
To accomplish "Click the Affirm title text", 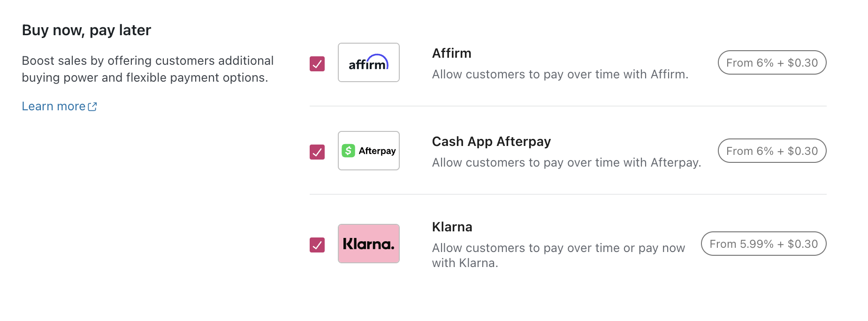I will 451,53.
